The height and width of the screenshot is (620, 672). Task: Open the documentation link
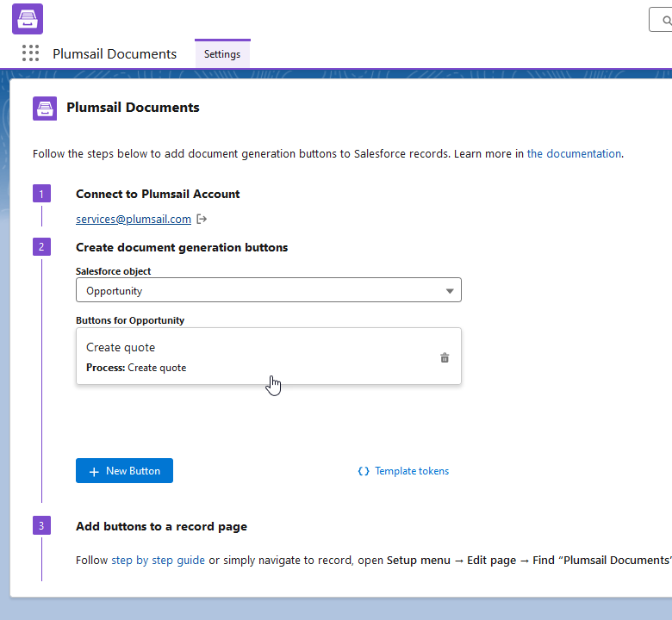pyautogui.click(x=574, y=153)
